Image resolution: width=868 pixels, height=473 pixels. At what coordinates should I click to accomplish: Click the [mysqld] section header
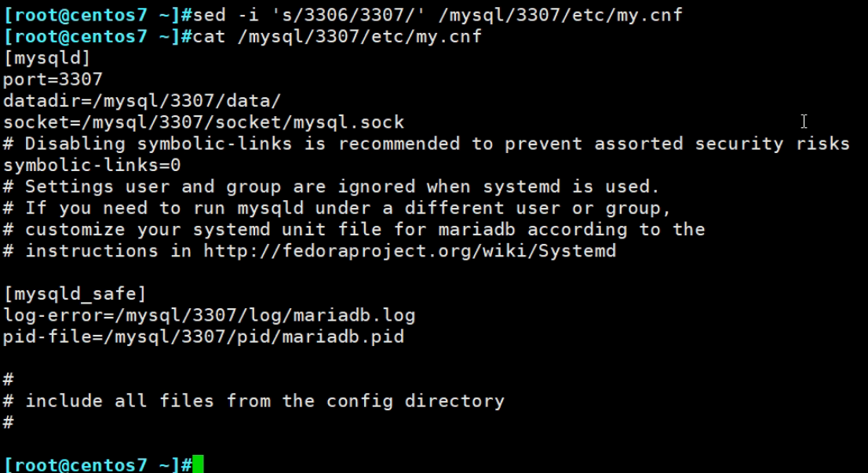click(x=47, y=58)
